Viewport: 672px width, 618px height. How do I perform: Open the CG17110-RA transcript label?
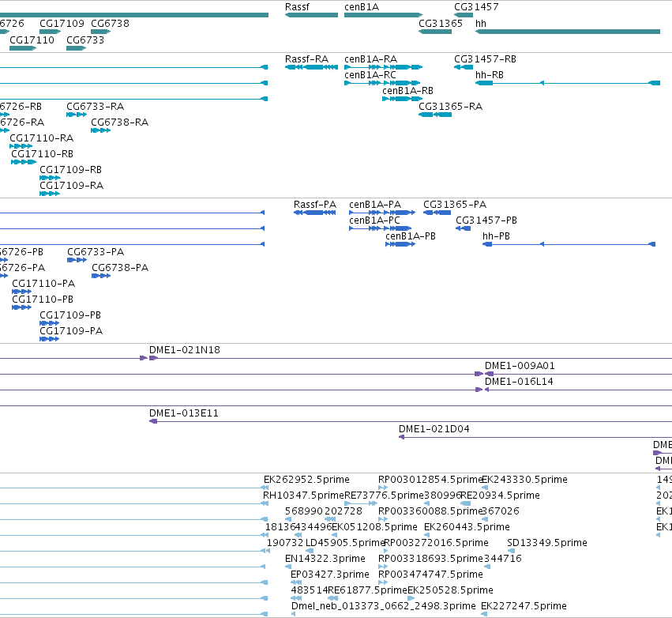[41, 138]
